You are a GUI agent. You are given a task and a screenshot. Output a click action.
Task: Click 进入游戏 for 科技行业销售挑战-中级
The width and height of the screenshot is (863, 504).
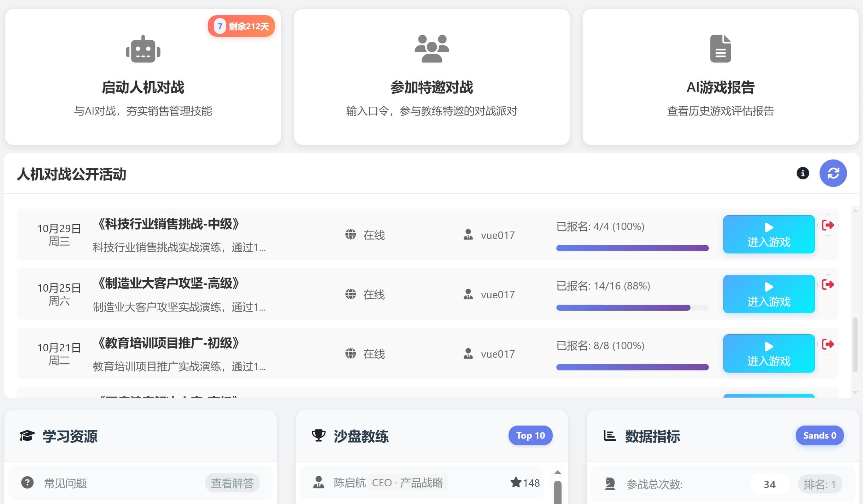769,234
